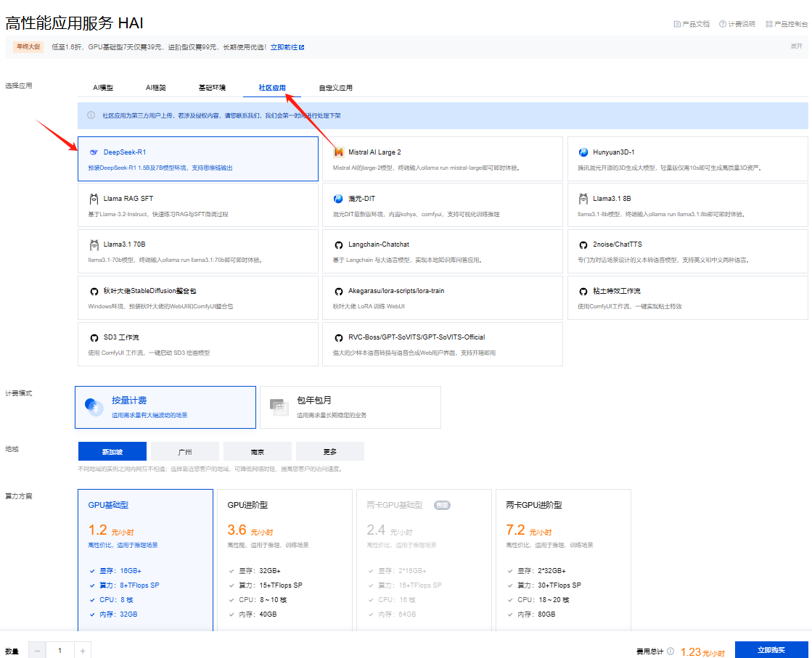Viewport: 812px width, 658px height.
Task: Open the 基础环境 tab
Action: tap(213, 88)
